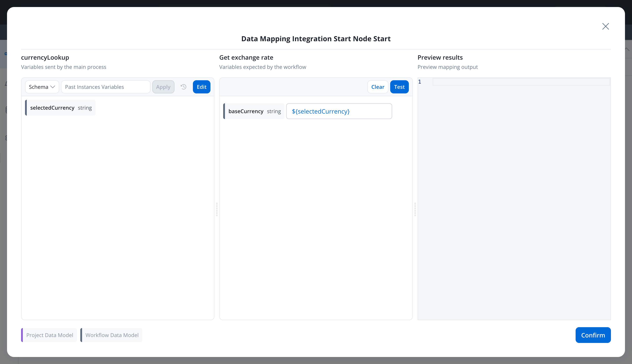Focus the Past Instances Variables field
Image resolution: width=632 pixels, height=364 pixels.
click(x=106, y=87)
